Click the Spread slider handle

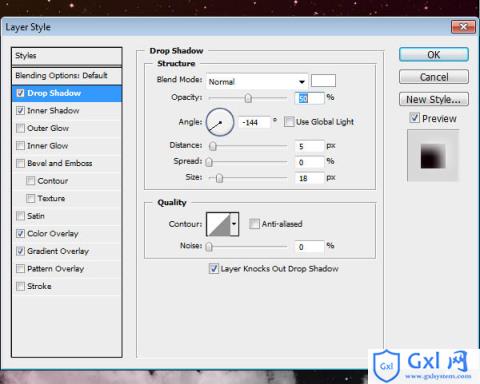pos(209,162)
